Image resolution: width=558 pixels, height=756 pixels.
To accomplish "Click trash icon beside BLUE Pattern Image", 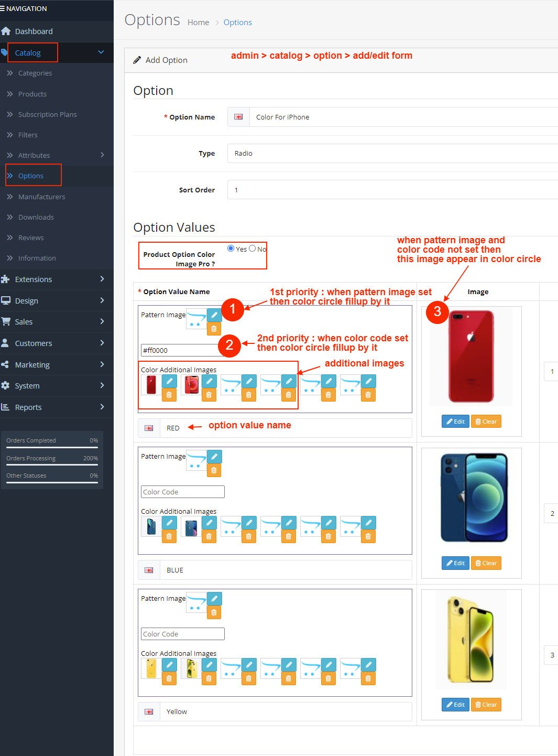I will click(214, 470).
